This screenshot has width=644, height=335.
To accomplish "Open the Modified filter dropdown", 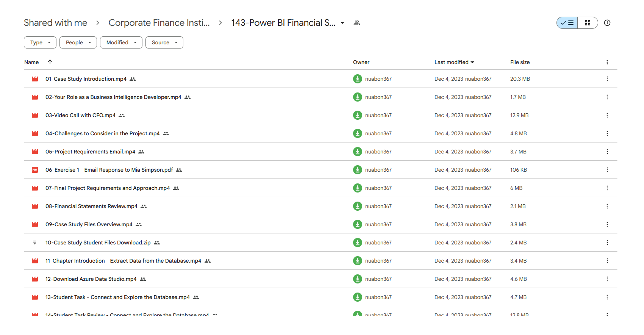I will 121,42.
